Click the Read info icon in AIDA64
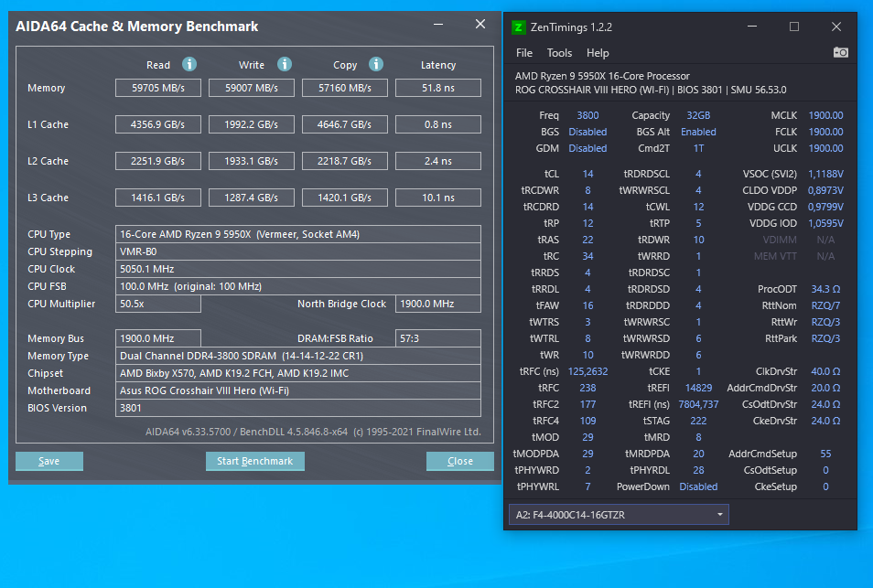 pyautogui.click(x=189, y=65)
